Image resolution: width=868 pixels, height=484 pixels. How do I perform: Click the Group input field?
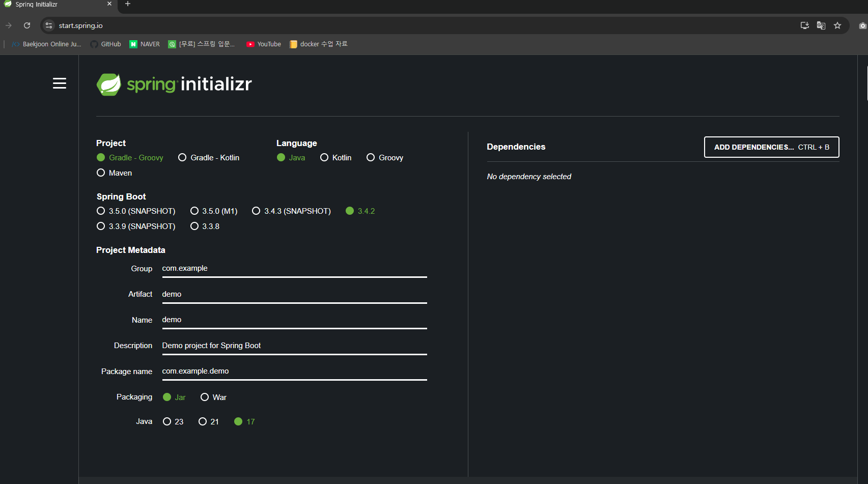tap(294, 269)
